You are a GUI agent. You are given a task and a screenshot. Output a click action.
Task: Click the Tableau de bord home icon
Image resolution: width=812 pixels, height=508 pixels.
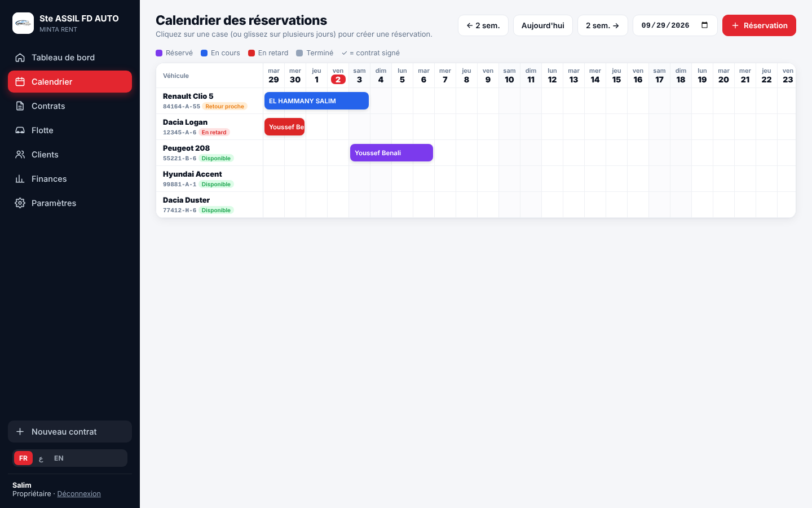tap(20, 58)
